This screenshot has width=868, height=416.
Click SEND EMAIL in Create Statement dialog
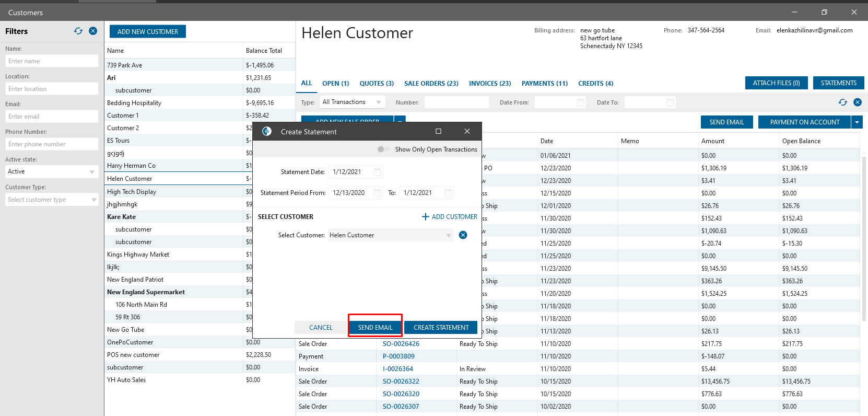(375, 328)
